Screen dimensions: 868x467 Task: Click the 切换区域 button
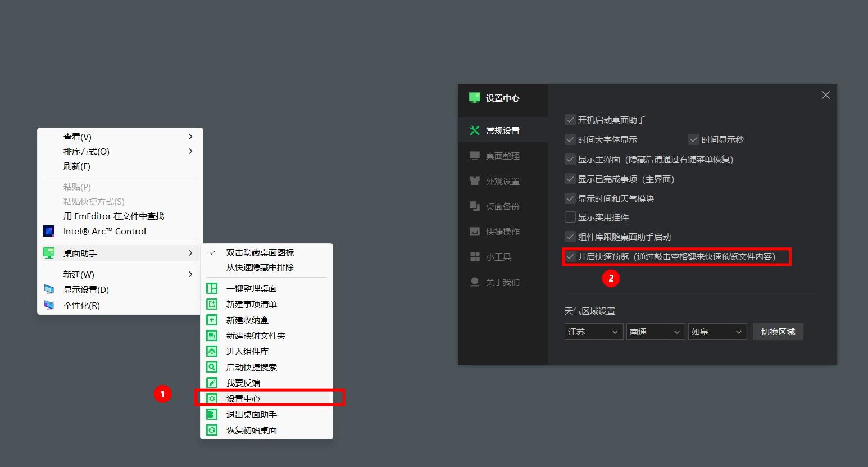coord(778,332)
